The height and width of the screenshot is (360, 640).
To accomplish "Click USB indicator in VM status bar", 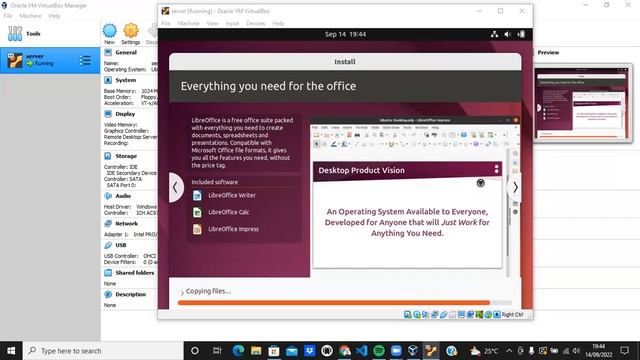I will [x=444, y=314].
